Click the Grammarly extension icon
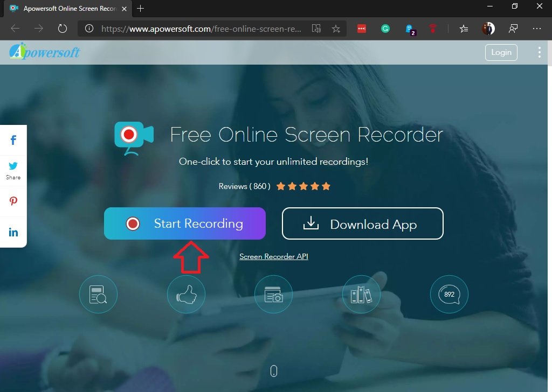This screenshot has width=552, height=392. [385, 29]
